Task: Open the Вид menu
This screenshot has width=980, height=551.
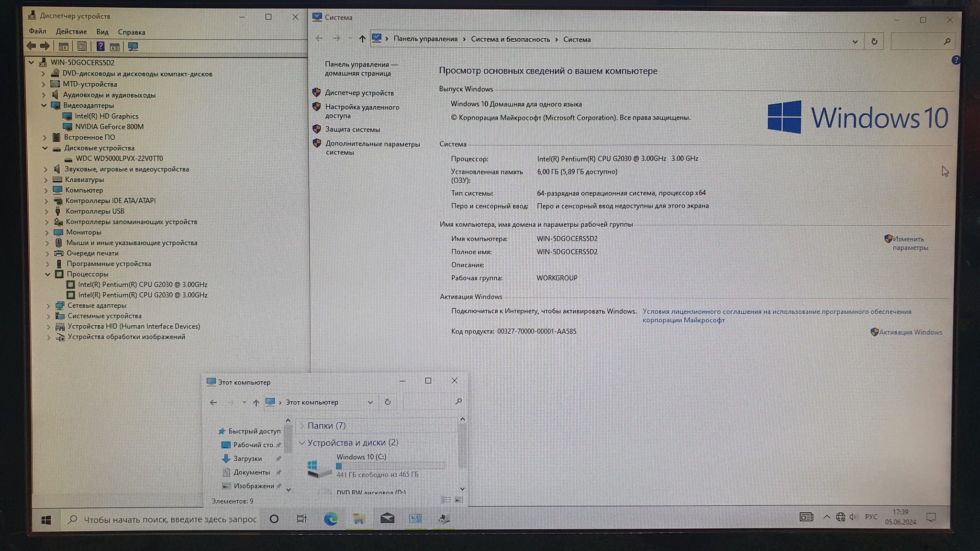Action: [x=102, y=32]
